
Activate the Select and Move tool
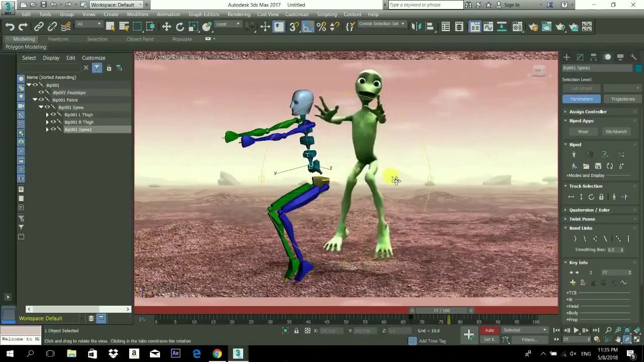[x=167, y=27]
